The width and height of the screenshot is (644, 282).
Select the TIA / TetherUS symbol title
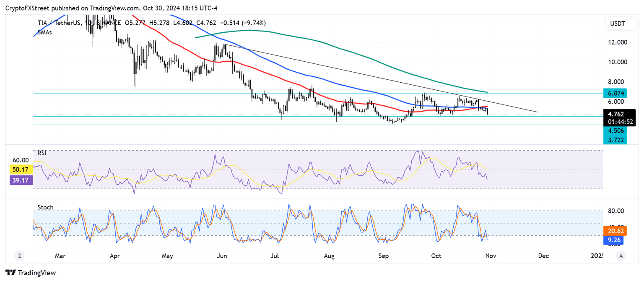pyautogui.click(x=59, y=23)
